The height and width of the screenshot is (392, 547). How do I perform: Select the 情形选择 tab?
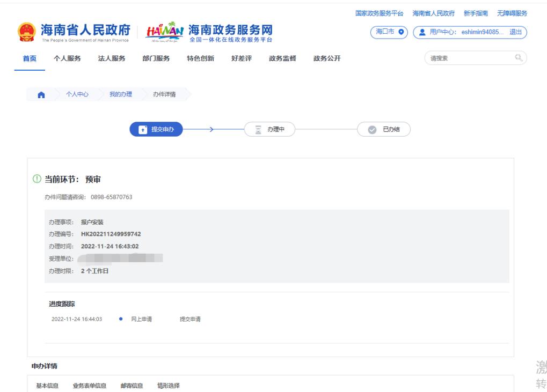169,386
